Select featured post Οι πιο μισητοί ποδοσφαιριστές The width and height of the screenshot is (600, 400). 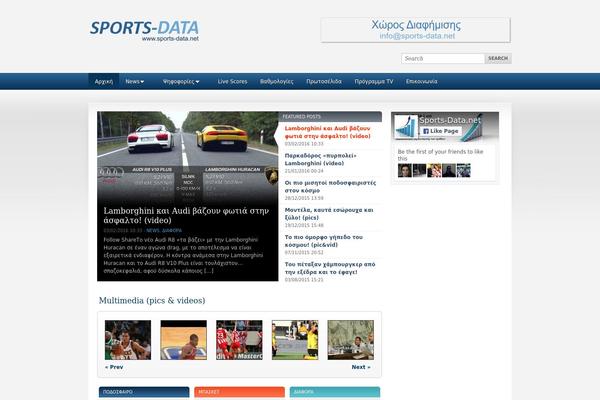pyautogui.click(x=330, y=186)
